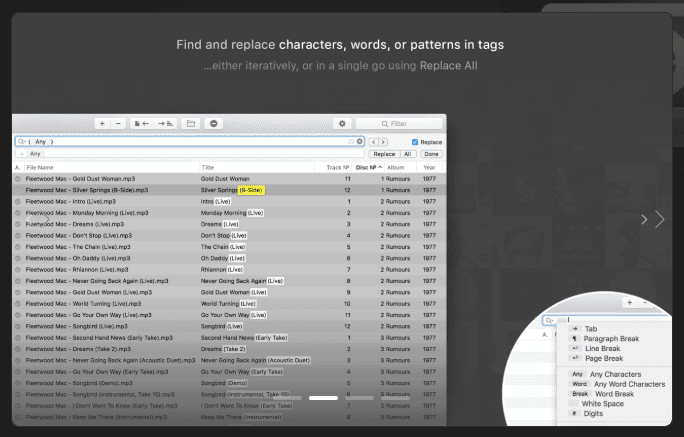Open the settings gear in the toolbar

point(342,123)
